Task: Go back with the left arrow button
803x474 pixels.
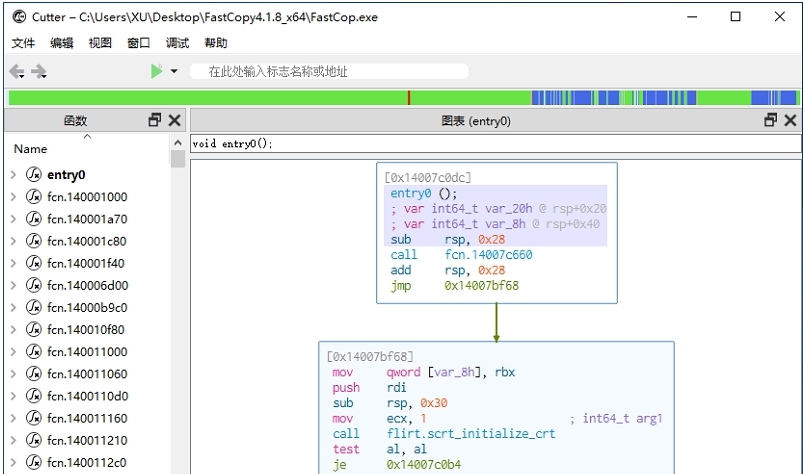Action: [16, 71]
